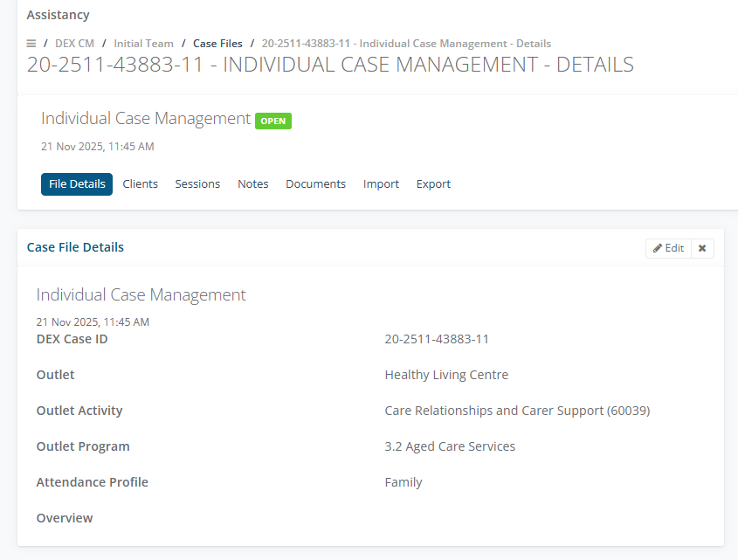Open the Sessions tab

(197, 184)
